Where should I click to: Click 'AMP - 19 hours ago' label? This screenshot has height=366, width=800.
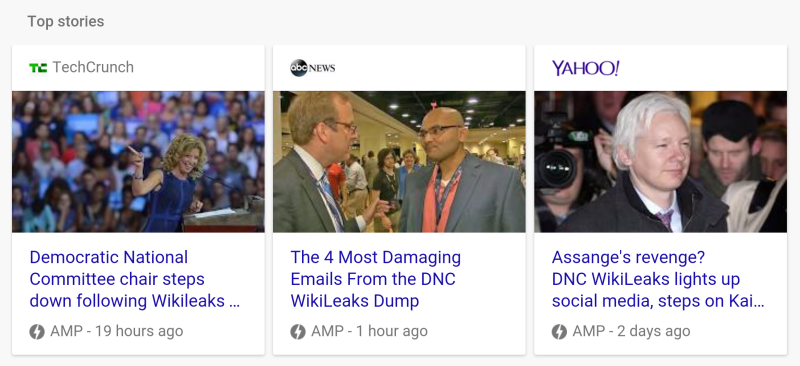point(116,332)
